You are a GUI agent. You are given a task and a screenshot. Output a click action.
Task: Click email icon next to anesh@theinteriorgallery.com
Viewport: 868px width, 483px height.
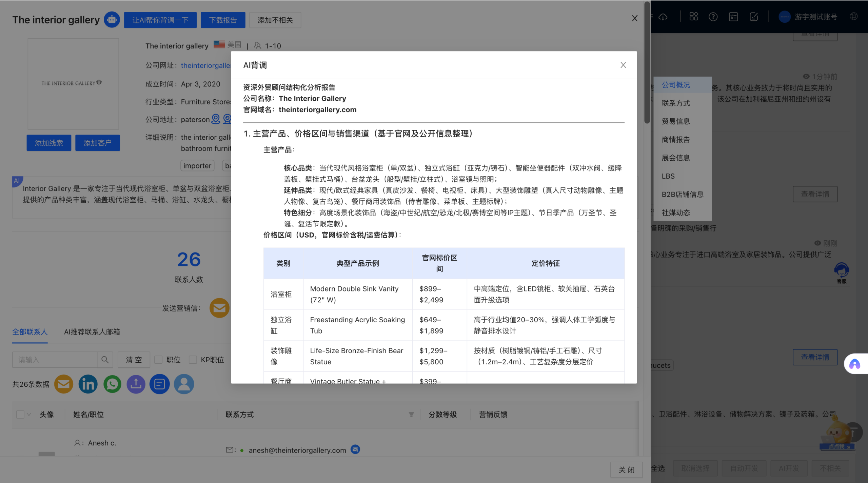(355, 449)
